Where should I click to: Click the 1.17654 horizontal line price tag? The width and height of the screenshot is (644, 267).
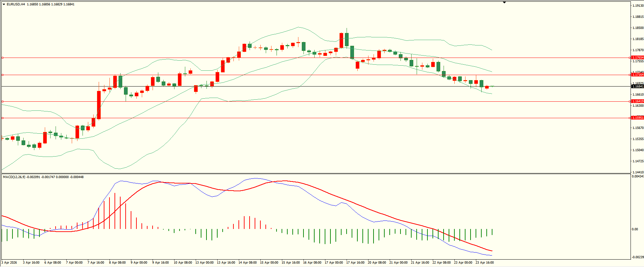pyautogui.click(x=637, y=58)
